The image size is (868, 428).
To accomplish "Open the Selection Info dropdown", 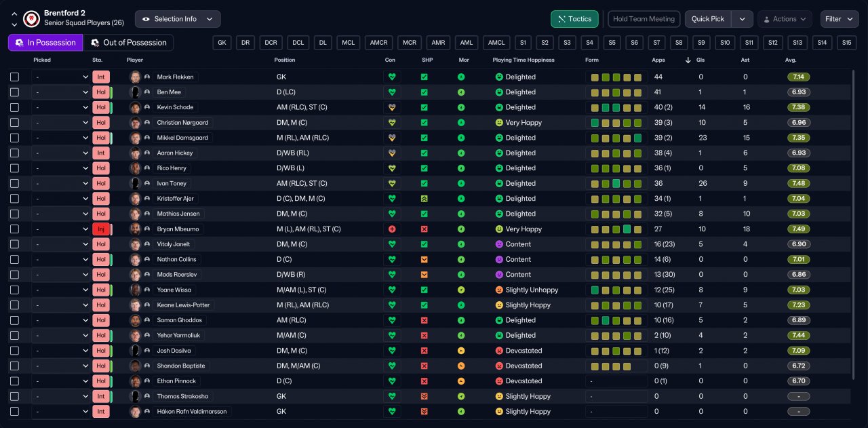I will click(x=178, y=19).
